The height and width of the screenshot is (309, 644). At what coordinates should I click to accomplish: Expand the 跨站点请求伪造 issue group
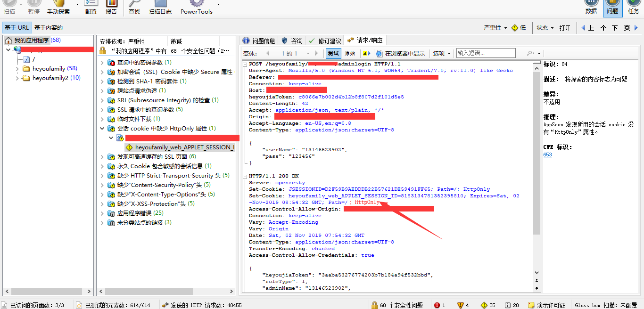click(103, 91)
